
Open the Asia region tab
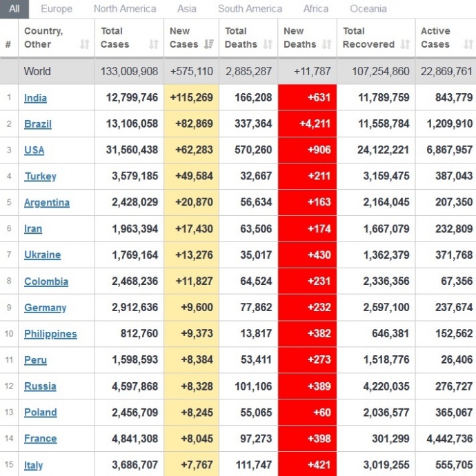tap(187, 9)
